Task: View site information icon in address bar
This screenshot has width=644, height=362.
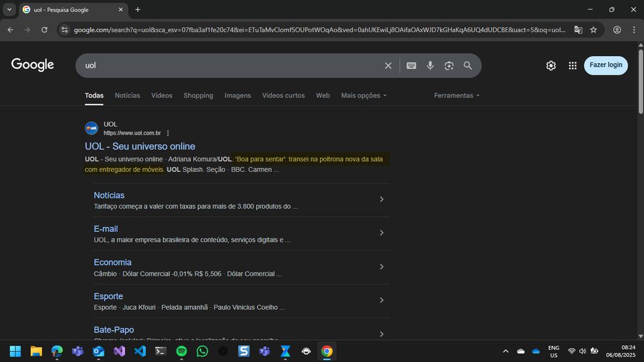Action: pos(64,30)
